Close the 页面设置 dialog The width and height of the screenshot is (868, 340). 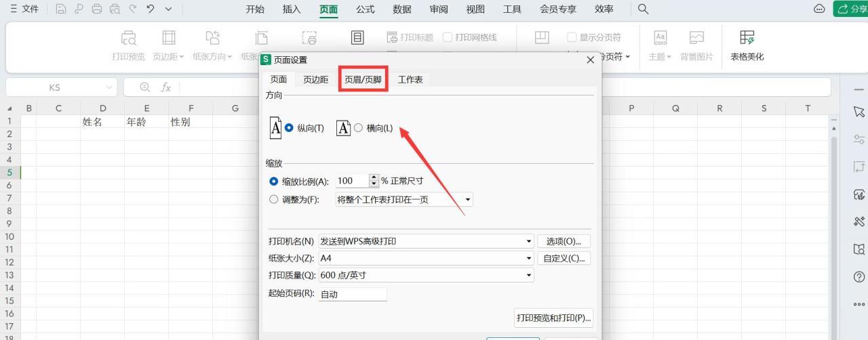click(590, 60)
